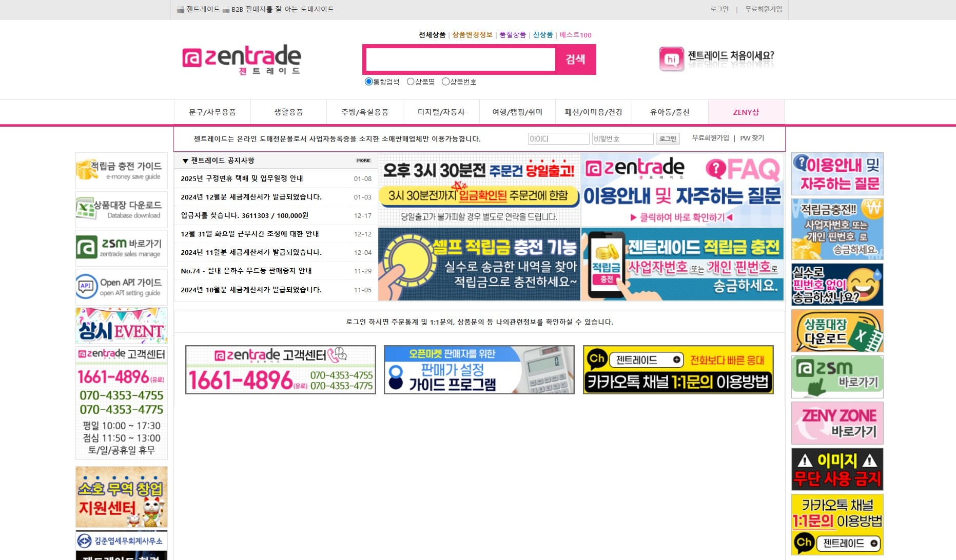
Task: Click the pink 검색 button
Action: (575, 59)
